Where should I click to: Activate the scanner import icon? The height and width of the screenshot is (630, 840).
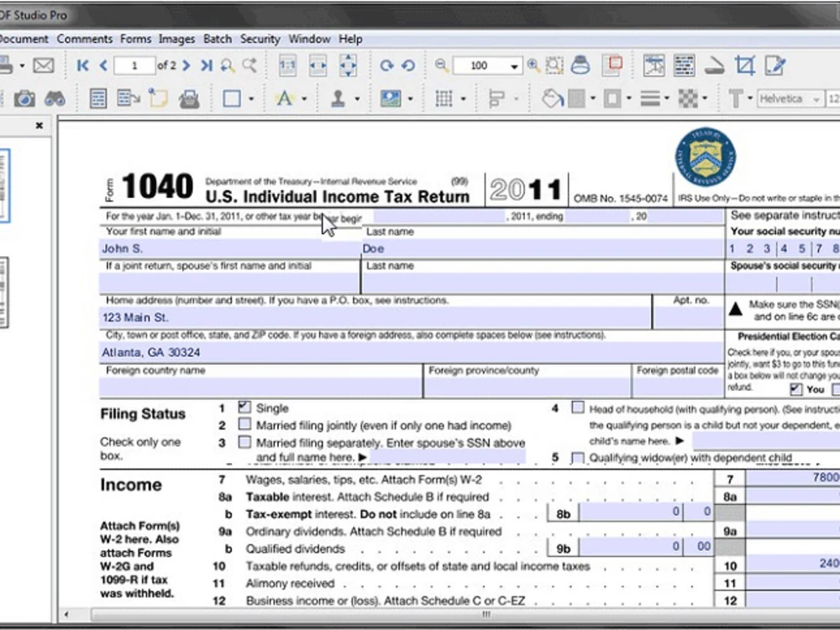coord(716,66)
